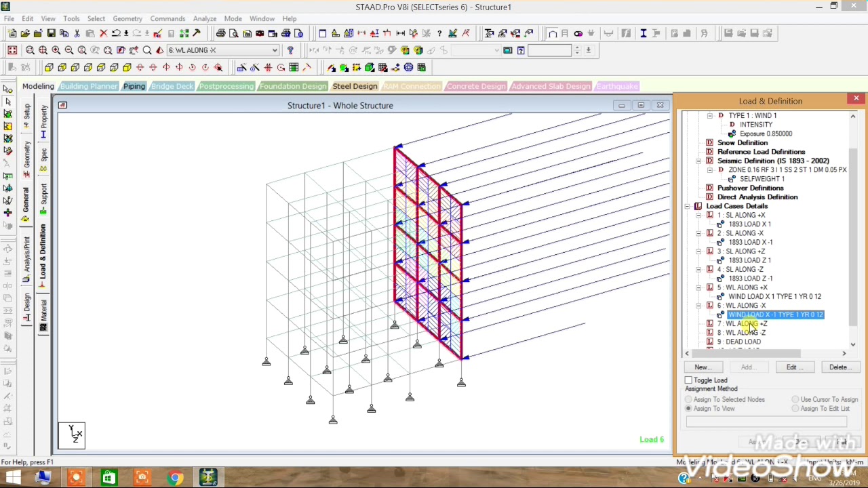Image resolution: width=868 pixels, height=488 pixels.
Task: Open the Windows Start menu
Action: (x=13, y=478)
